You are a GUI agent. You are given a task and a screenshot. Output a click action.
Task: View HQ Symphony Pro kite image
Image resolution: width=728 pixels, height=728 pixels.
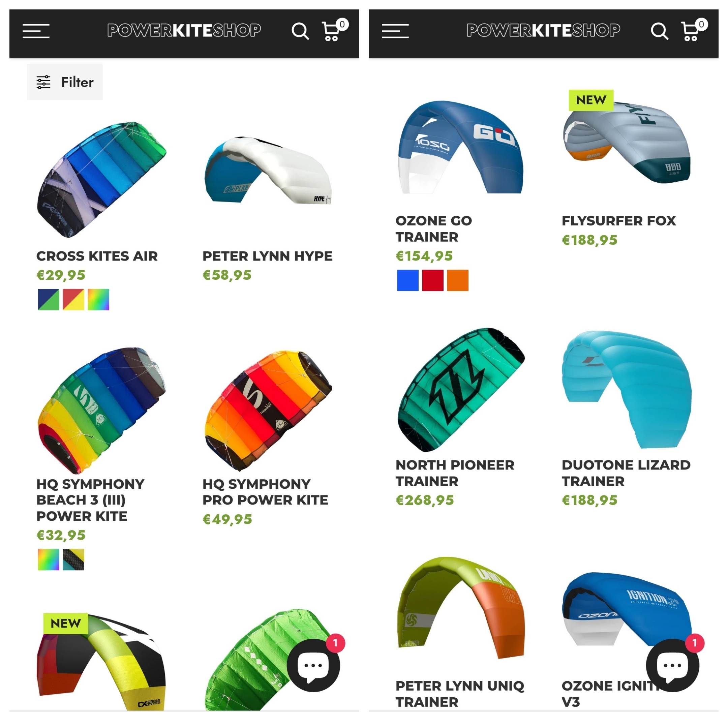tap(268, 411)
